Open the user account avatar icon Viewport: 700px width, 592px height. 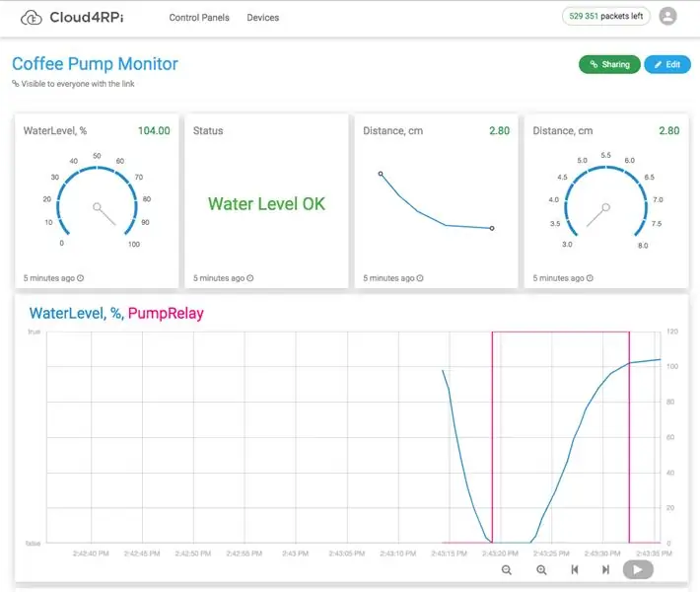[667, 17]
